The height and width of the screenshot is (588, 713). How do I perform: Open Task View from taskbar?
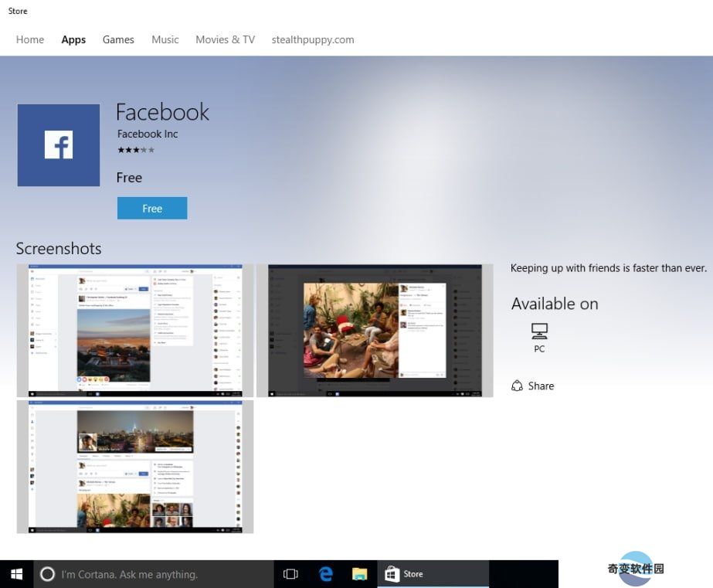coord(290,574)
